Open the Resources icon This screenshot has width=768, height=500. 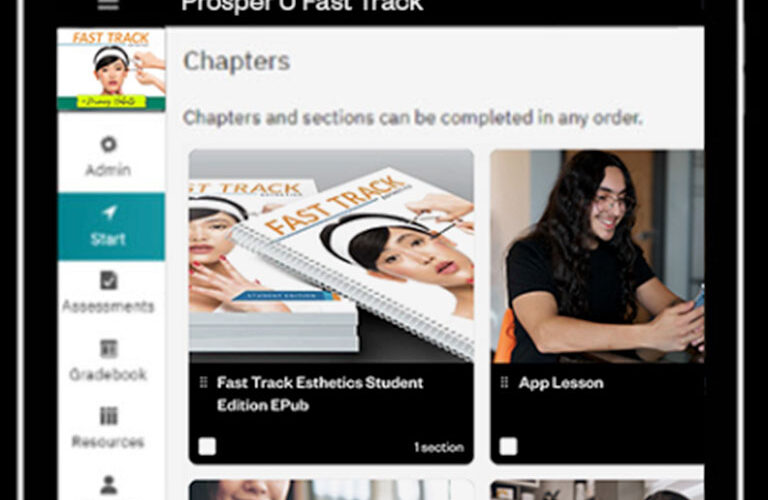tap(108, 416)
